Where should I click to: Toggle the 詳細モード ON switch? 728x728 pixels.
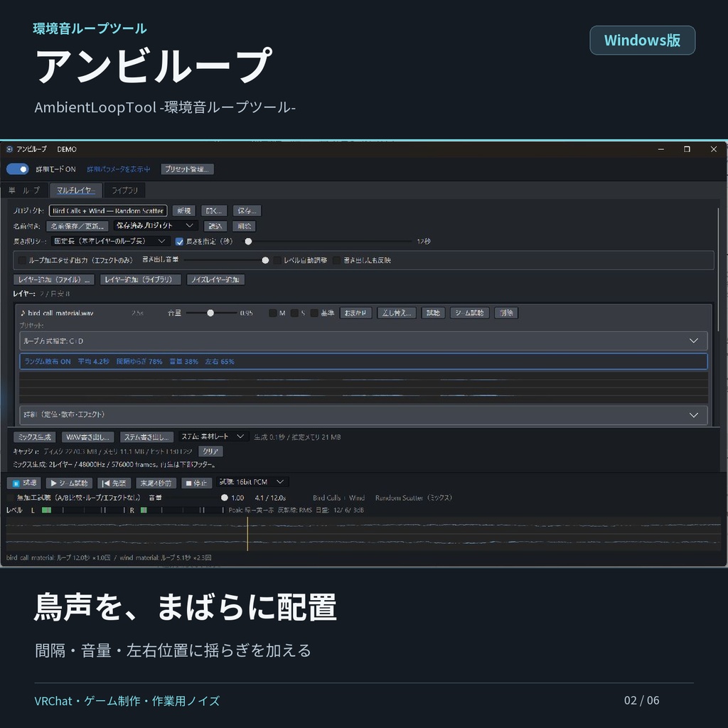18,169
